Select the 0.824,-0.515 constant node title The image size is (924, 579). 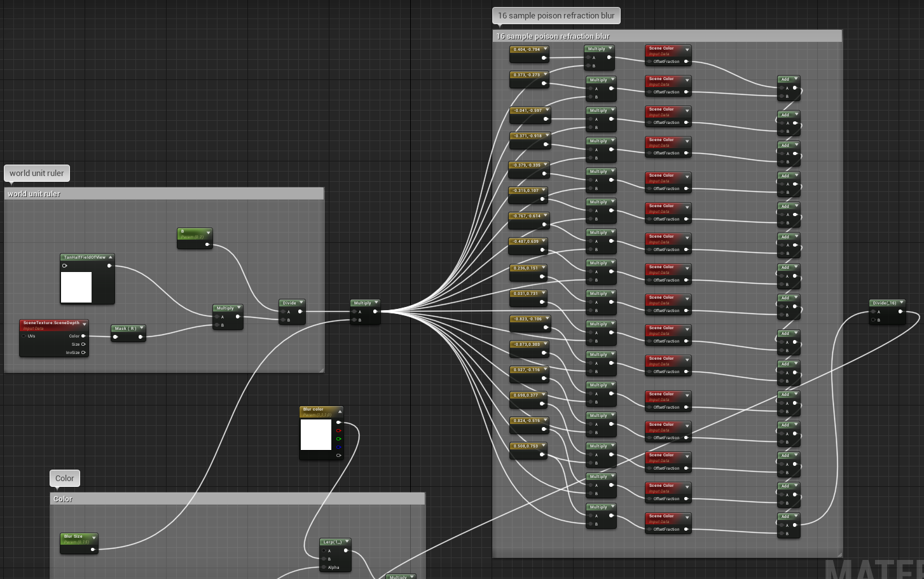(527, 421)
